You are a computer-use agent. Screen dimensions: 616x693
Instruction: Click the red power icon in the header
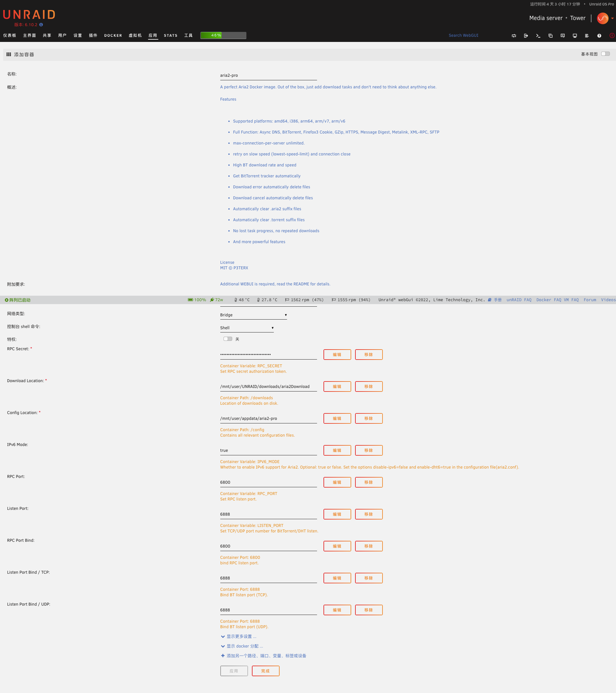pyautogui.click(x=612, y=36)
